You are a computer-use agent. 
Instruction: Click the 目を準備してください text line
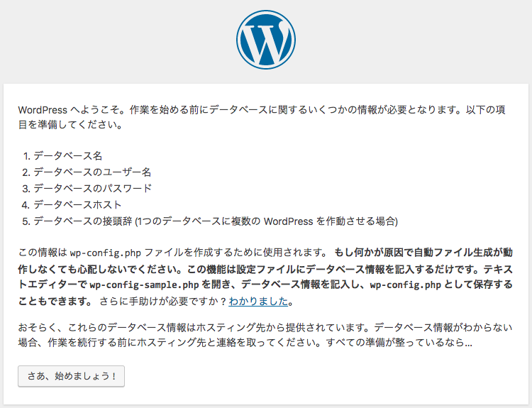(70, 125)
